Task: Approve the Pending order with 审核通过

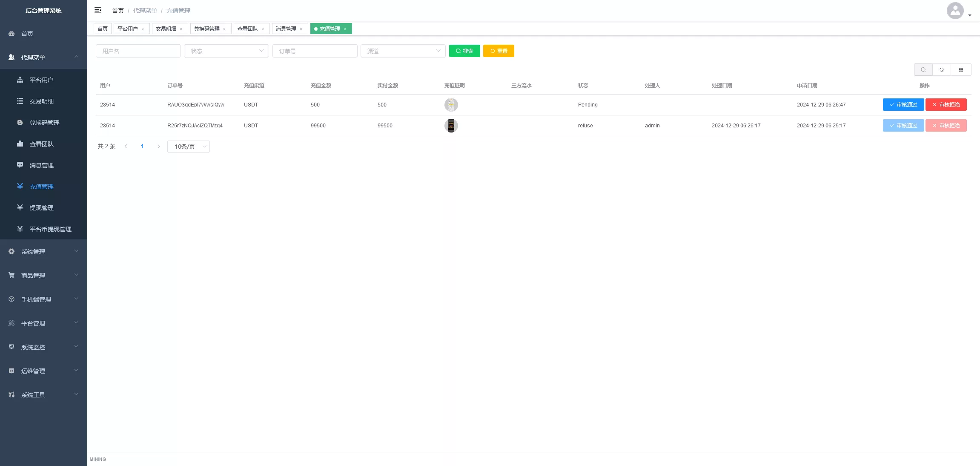Action: 903,105
